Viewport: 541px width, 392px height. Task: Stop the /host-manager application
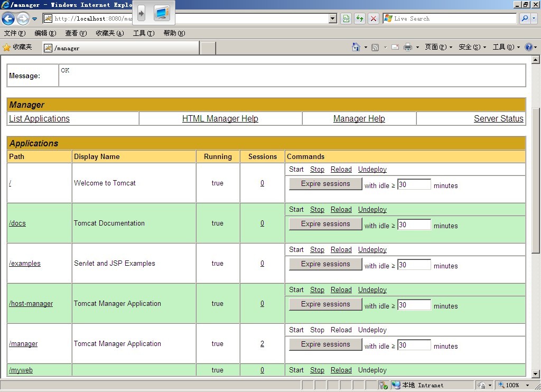pos(317,290)
